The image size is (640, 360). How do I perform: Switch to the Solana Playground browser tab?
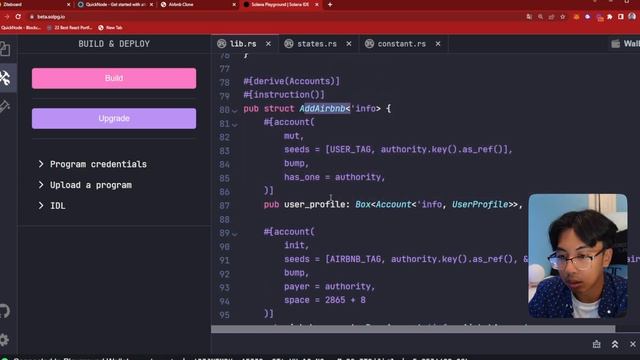[280, 4]
